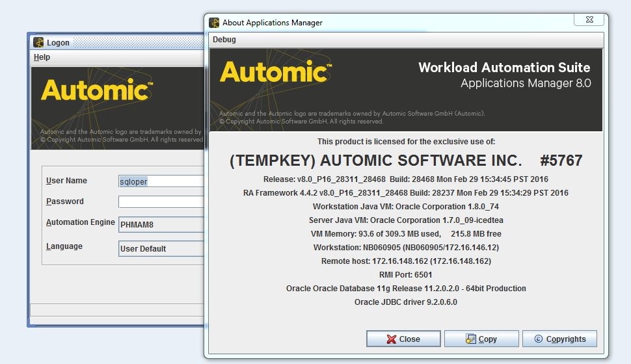Click the product licensed for exclusive use text
The image size is (631, 364).
click(406, 142)
